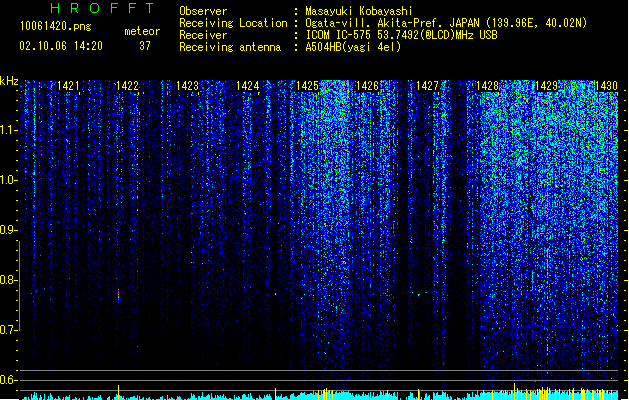This screenshot has width=629, height=400.
Task: Click the 1430 time marker
Action: pos(607,86)
